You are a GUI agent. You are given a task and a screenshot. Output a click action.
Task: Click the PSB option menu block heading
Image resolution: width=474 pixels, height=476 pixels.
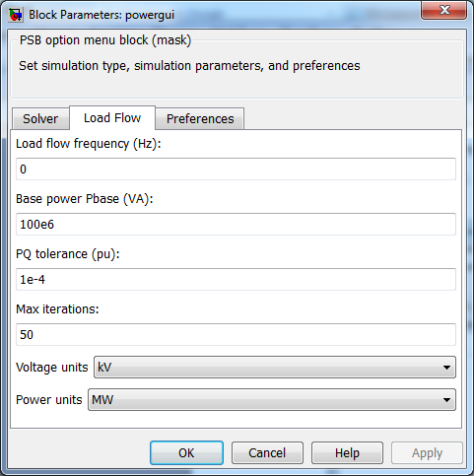click(105, 40)
